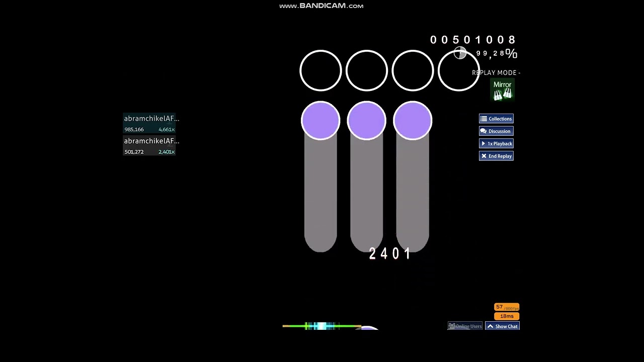Screen dimensions: 644x362
Task: Expand the Show Chat button
Action: [x=502, y=326]
